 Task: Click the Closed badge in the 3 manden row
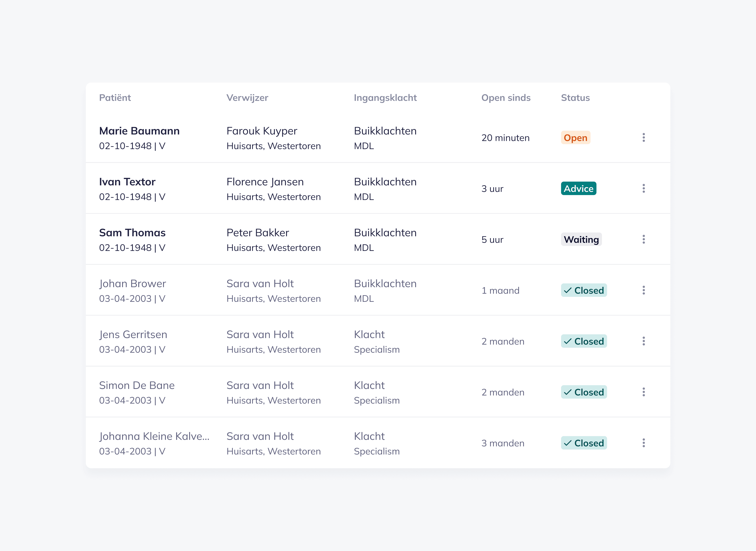tap(584, 443)
